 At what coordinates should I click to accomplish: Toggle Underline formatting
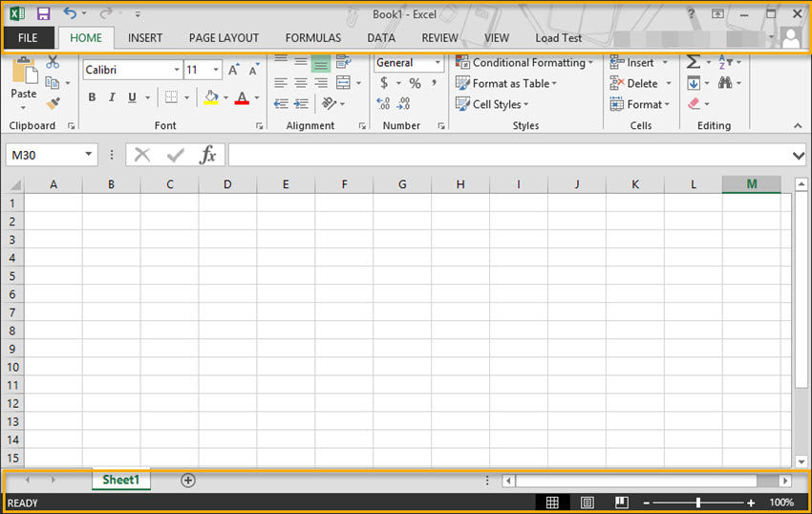[x=132, y=96]
